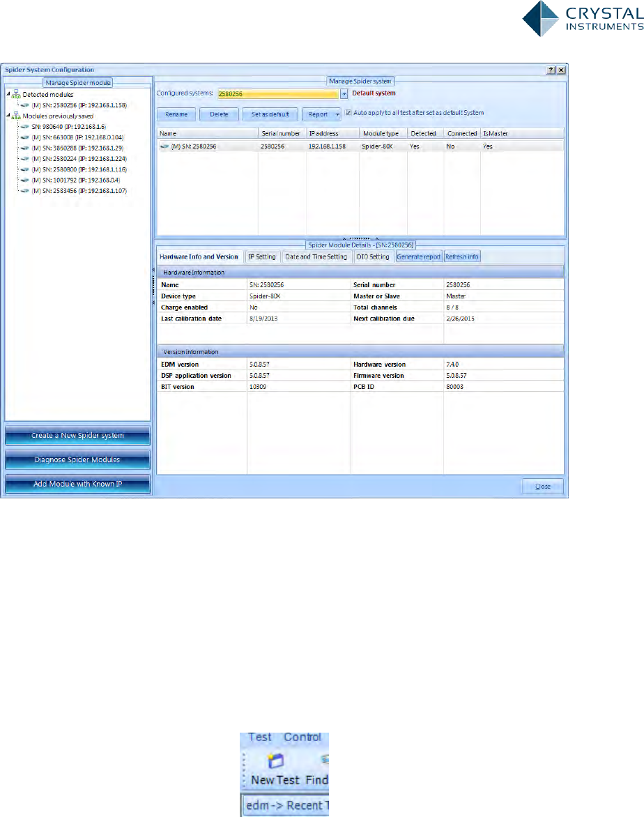This screenshot has height=817, width=644.
Task: Click the Connected column header
Action: pos(461,133)
